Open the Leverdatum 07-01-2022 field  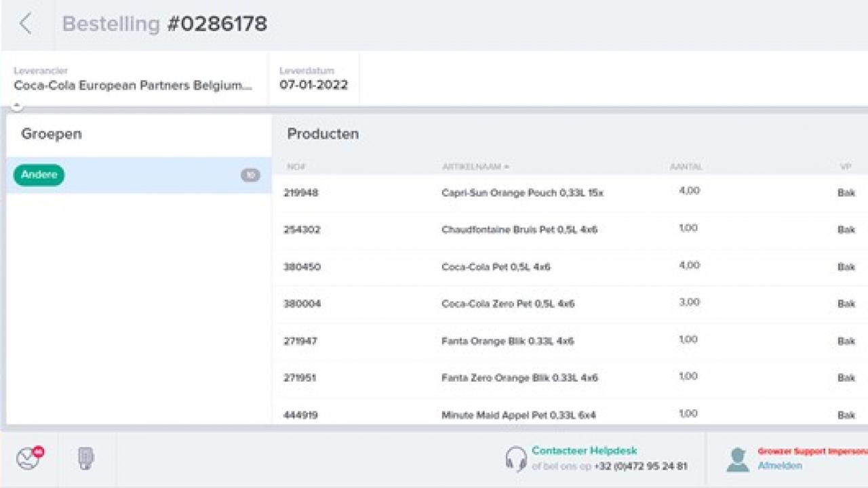click(314, 79)
